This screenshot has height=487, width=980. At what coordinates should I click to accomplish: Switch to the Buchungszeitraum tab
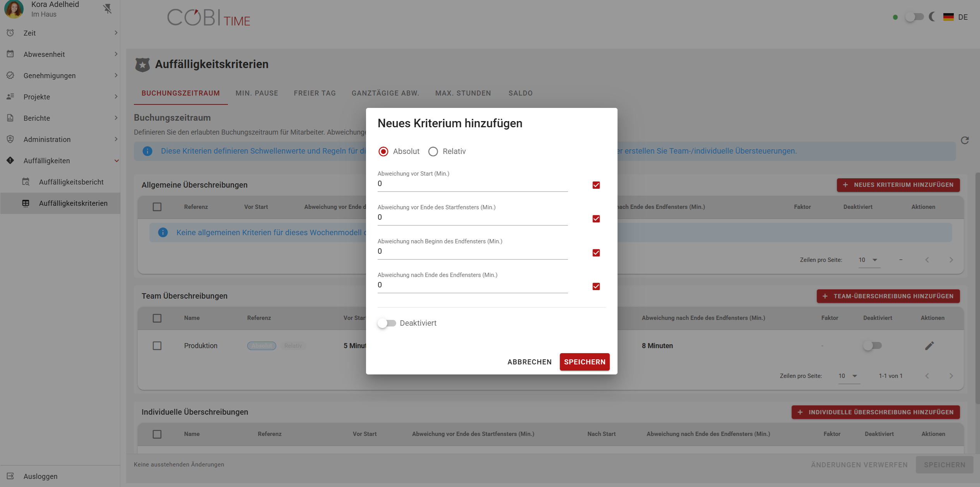pyautogui.click(x=181, y=93)
